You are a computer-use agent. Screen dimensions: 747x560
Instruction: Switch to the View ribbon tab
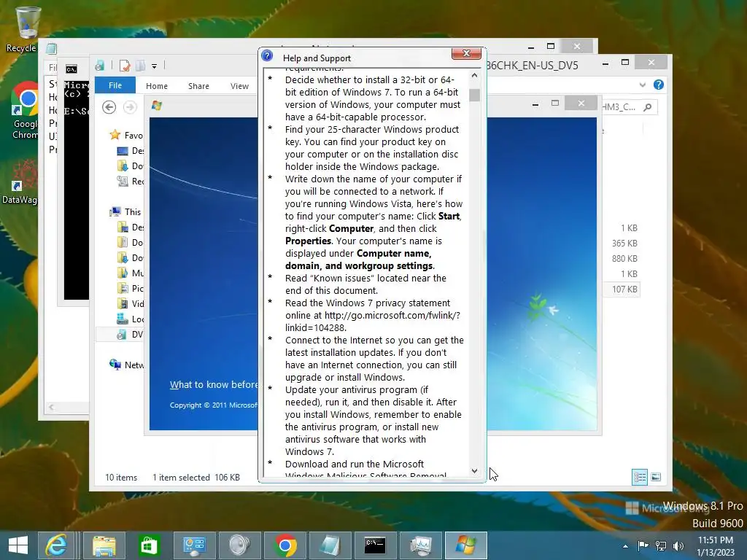[x=239, y=86]
